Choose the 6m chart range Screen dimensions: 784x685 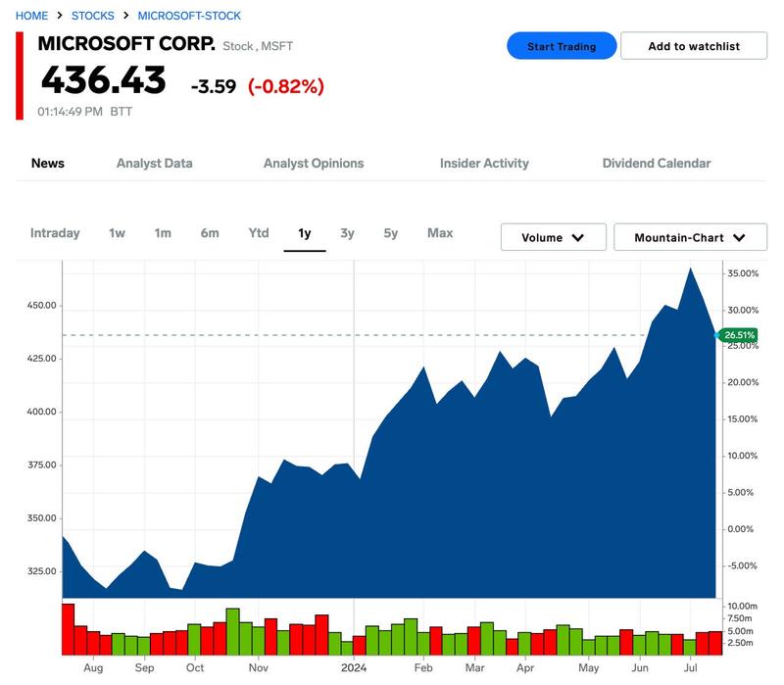point(210,233)
